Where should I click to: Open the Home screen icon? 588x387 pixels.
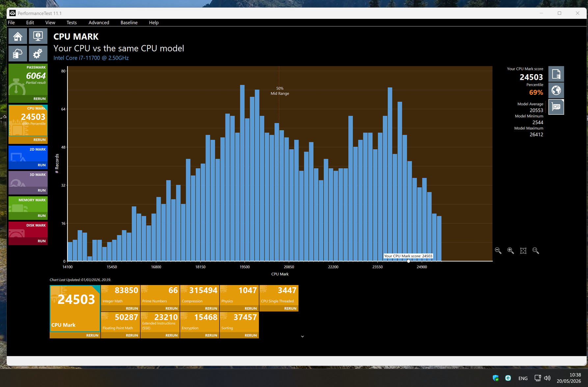[18, 36]
